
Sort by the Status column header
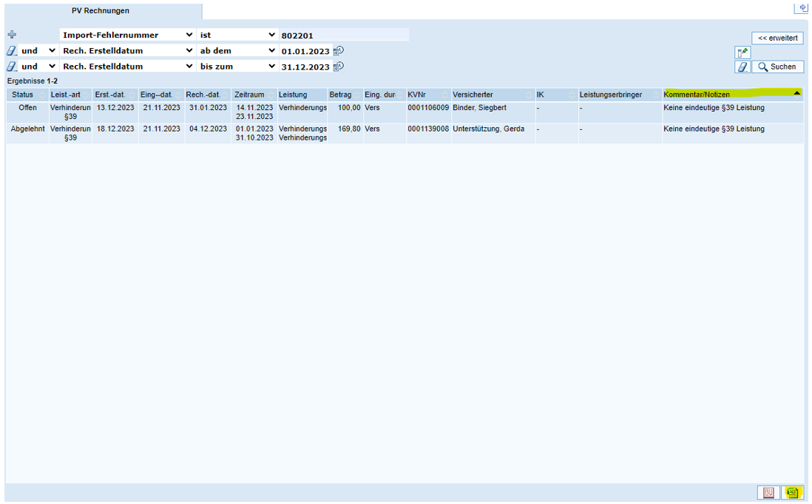(23, 95)
